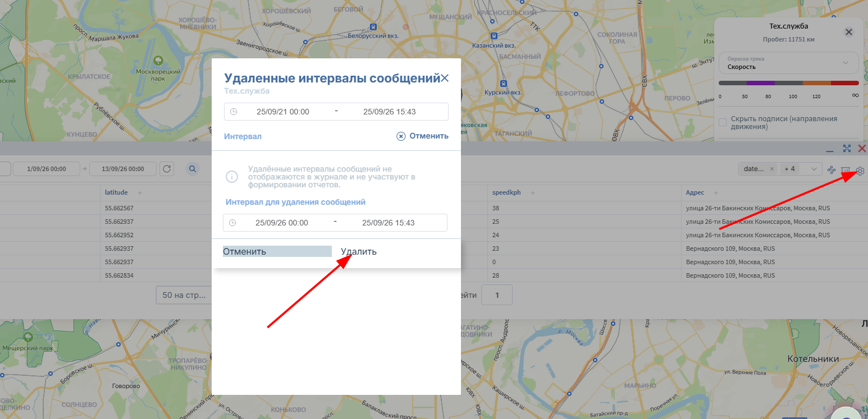868x419 pixels.
Task: Sort by the latitude column header
Action: tap(116, 192)
